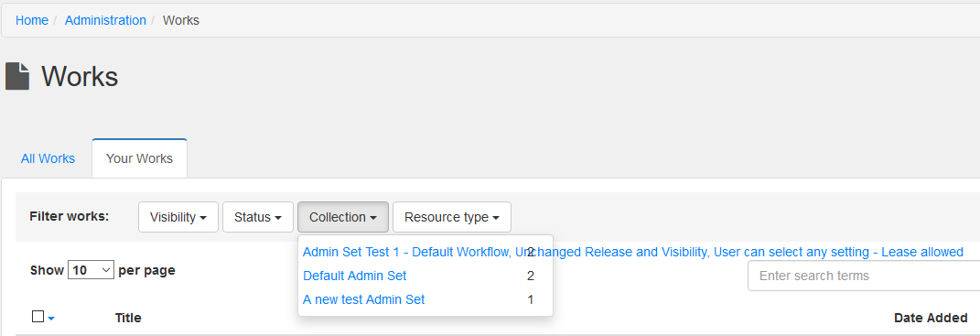Screen dimensions: 980x336
Task: Click the Works page heading text
Action: pos(80,76)
